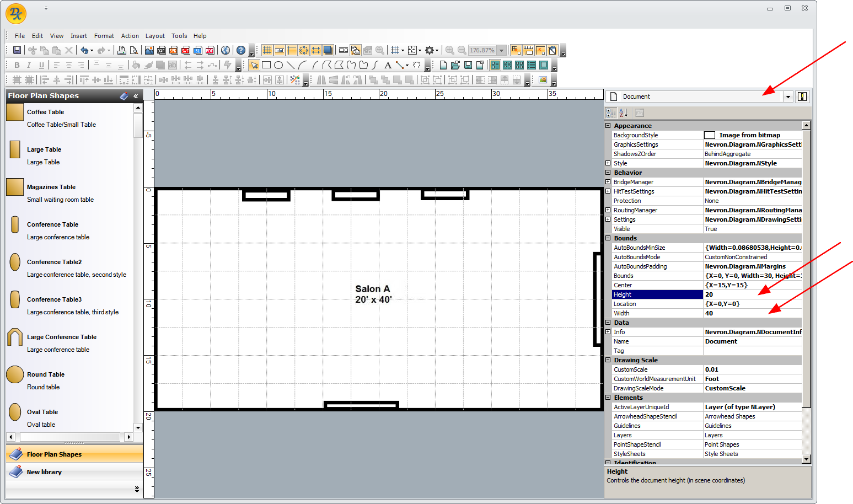Click the edit library icon in Floor Plan Shapes header
The width and height of the screenshot is (853, 504).
point(124,96)
